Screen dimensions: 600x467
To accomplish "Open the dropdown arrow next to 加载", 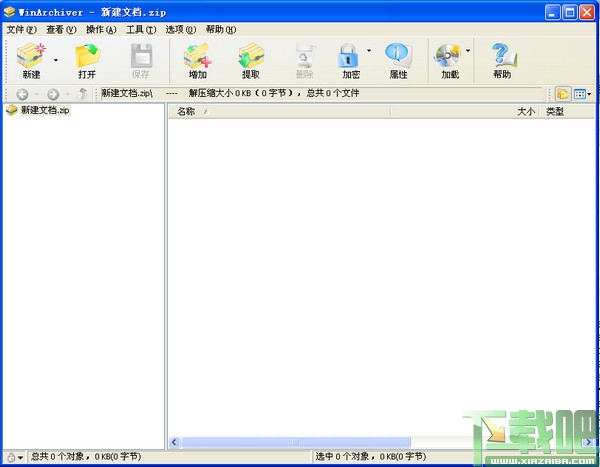I will coord(468,50).
